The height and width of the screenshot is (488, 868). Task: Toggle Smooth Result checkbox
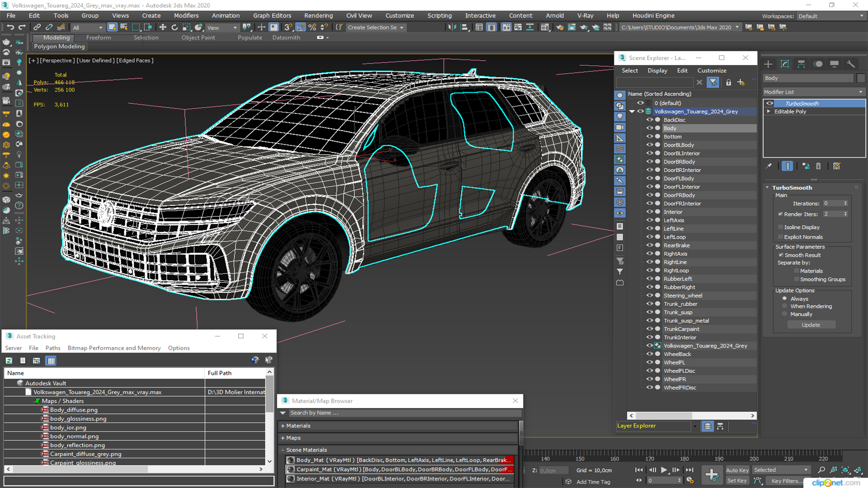(780, 255)
